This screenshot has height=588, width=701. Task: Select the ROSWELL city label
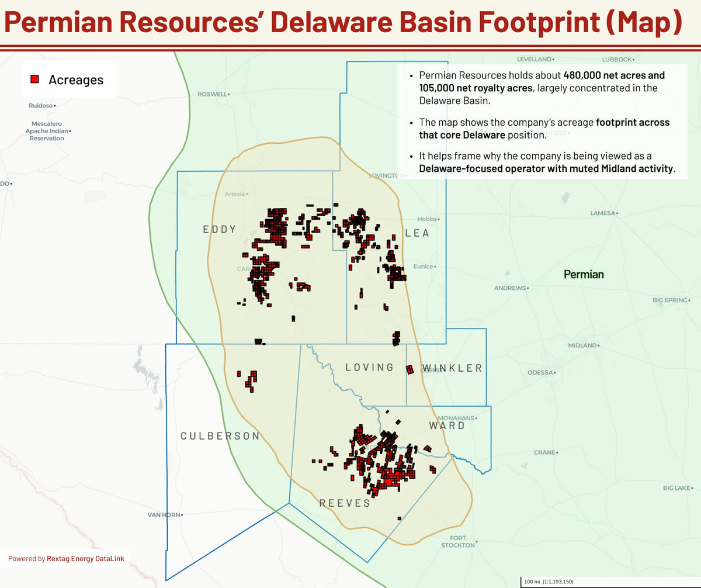[x=213, y=94]
